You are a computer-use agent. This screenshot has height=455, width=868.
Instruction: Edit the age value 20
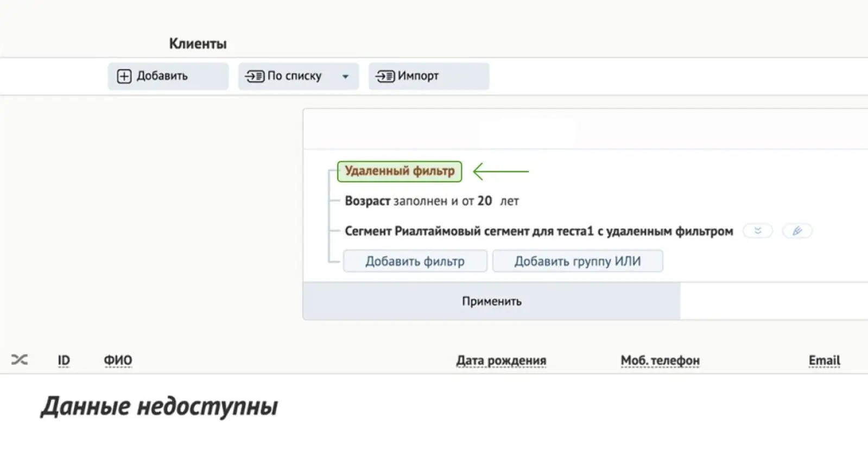click(x=484, y=201)
